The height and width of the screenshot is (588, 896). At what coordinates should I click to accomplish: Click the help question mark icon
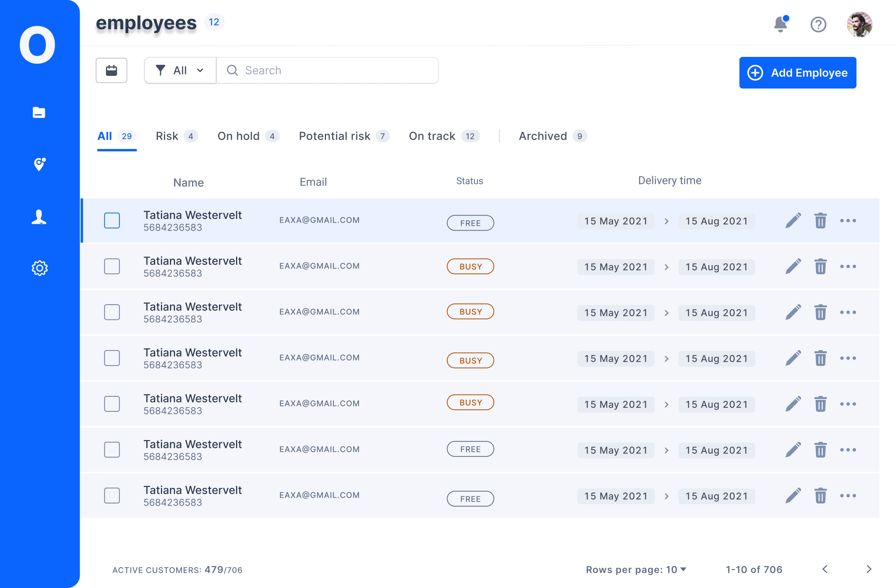818,25
